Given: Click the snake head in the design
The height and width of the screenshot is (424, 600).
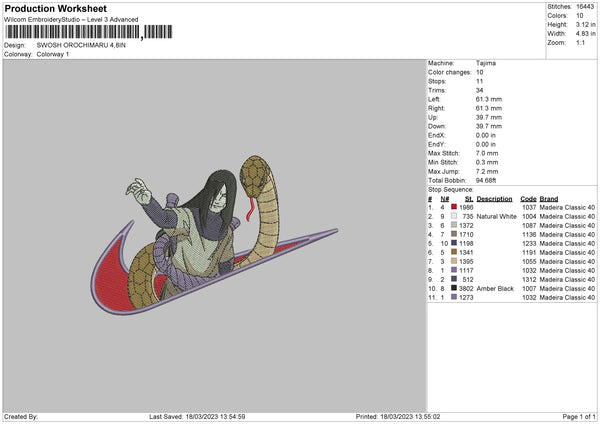Looking at the screenshot, I should [253, 177].
